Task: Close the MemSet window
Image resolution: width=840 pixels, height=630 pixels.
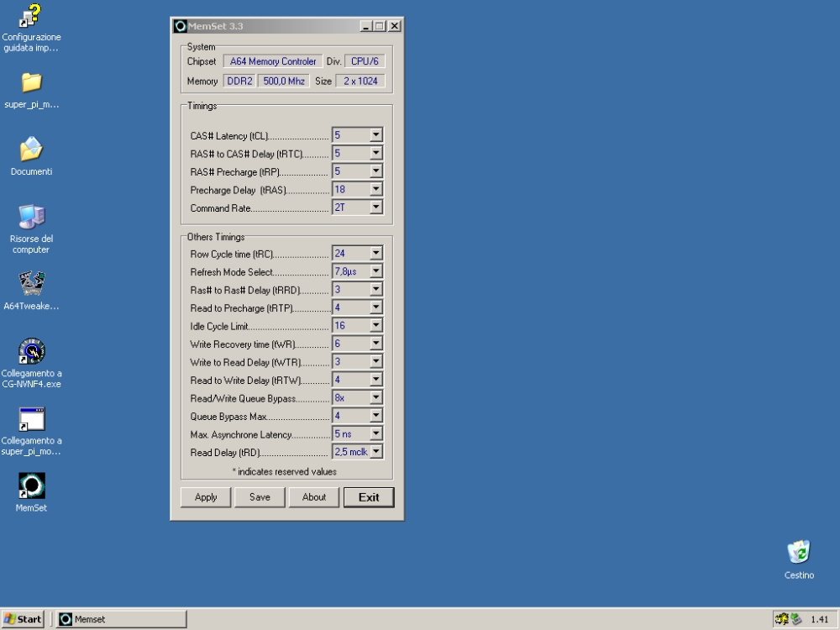Action: click(394, 26)
